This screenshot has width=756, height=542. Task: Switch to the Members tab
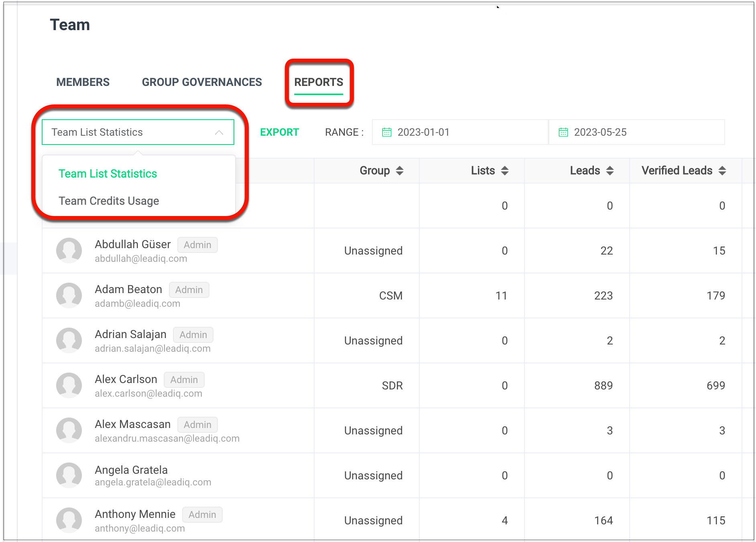(83, 82)
